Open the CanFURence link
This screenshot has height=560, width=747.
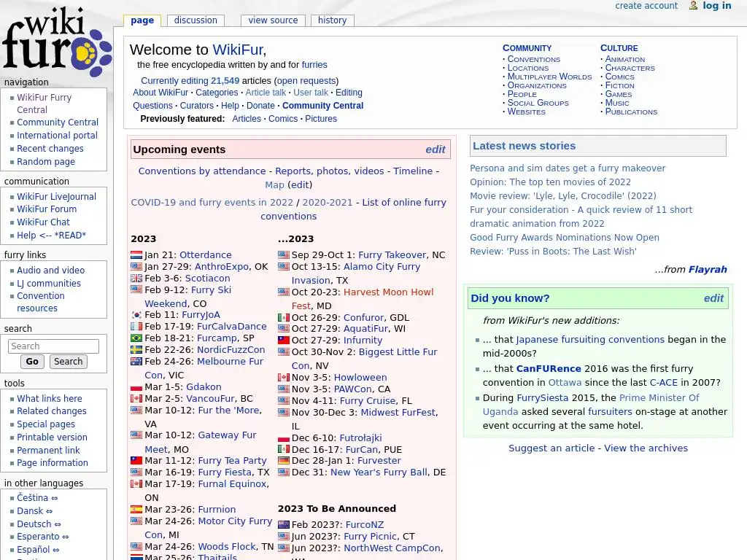coord(549,368)
